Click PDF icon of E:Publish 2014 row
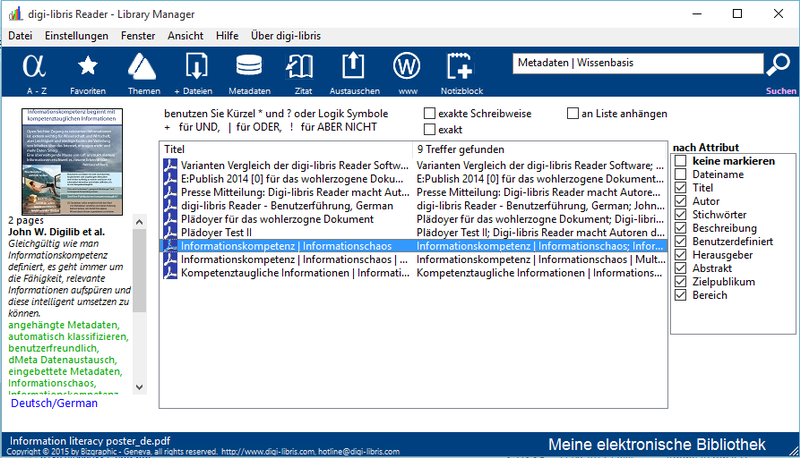 [x=170, y=179]
